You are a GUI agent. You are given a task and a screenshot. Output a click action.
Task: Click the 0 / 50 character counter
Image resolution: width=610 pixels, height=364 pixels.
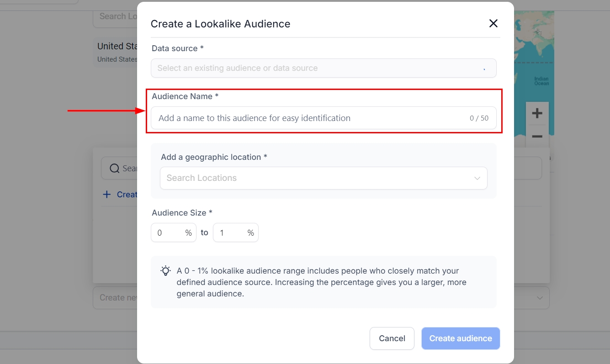click(x=478, y=118)
